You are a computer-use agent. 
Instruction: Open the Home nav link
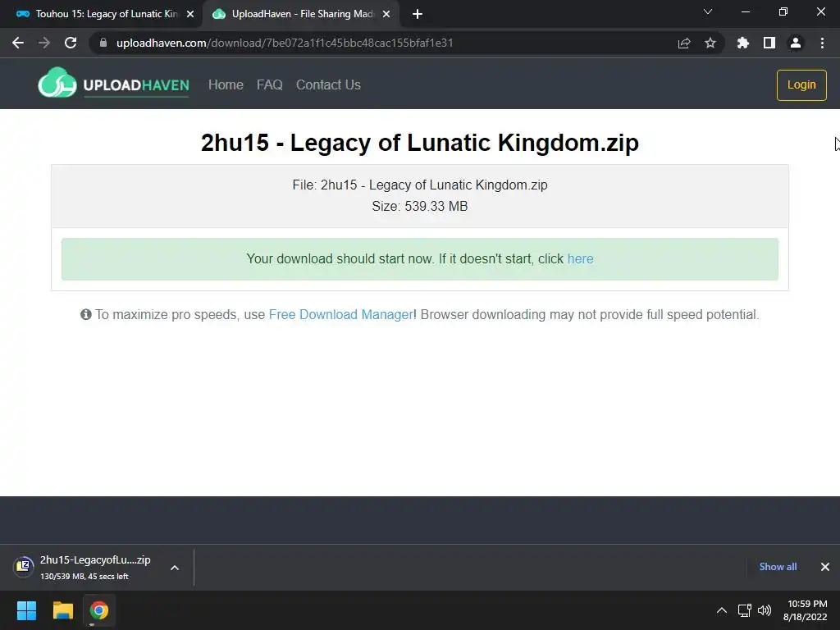[x=226, y=84]
